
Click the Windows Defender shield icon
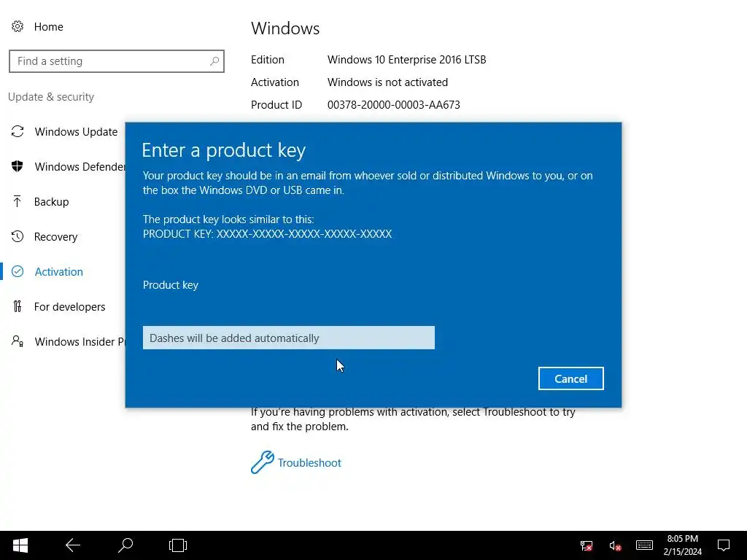[18, 166]
